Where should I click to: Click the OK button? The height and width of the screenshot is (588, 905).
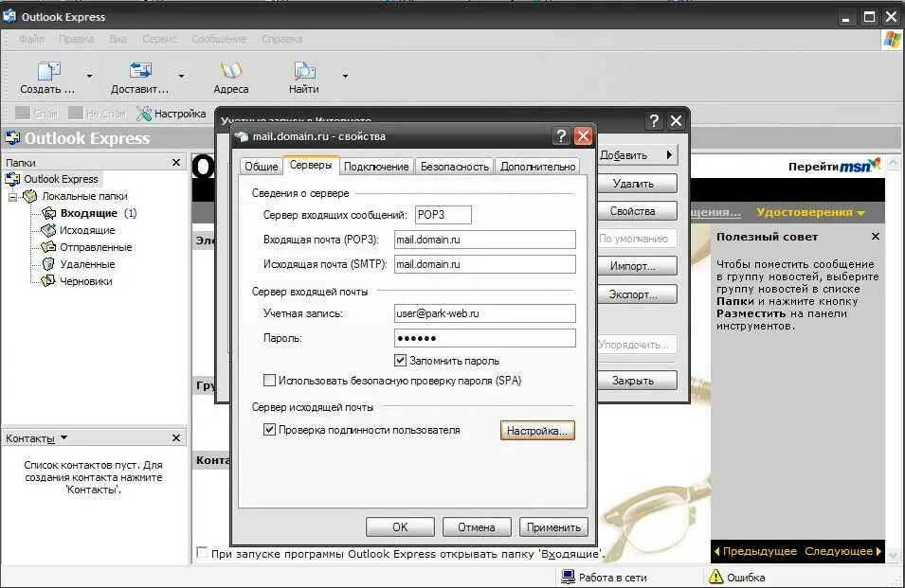(400, 526)
